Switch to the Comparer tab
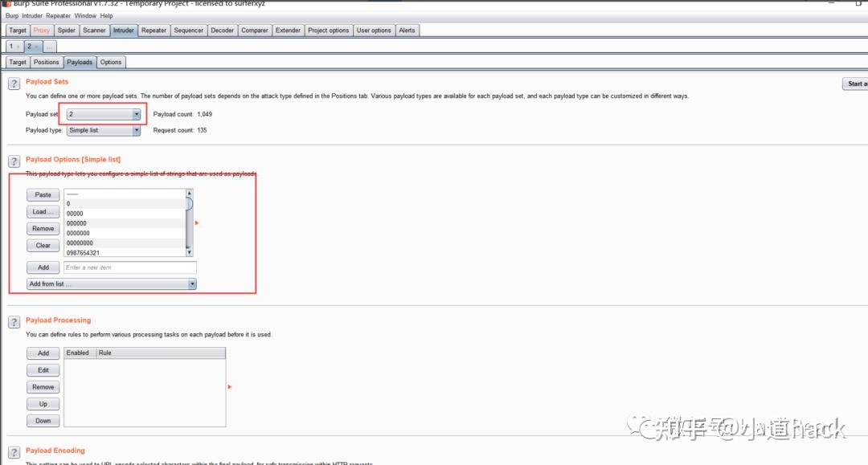 click(x=255, y=31)
